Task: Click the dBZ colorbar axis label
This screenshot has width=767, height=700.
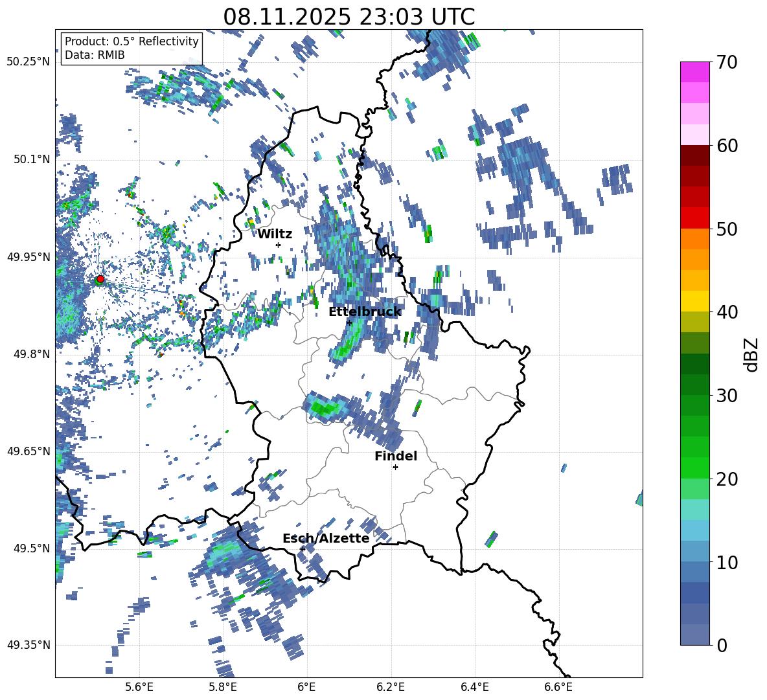Action: [x=752, y=354]
